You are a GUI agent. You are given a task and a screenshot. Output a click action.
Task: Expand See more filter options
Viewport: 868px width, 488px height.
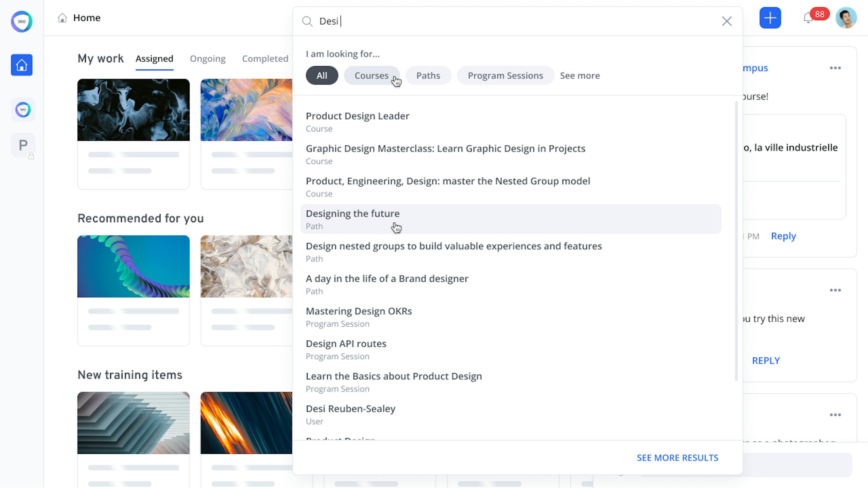580,76
